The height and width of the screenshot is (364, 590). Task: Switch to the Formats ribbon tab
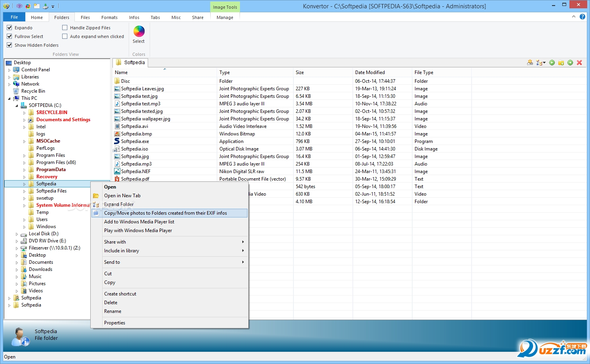click(x=109, y=17)
